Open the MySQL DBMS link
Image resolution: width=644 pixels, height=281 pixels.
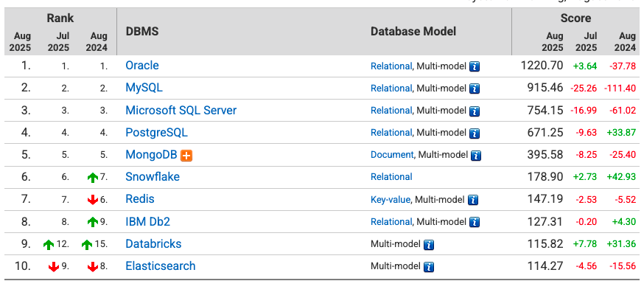(x=144, y=88)
